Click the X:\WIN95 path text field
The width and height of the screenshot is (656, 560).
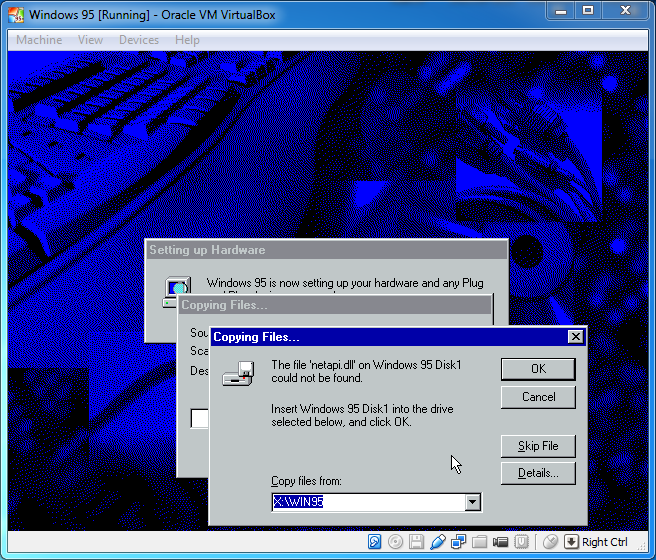tap(368, 502)
